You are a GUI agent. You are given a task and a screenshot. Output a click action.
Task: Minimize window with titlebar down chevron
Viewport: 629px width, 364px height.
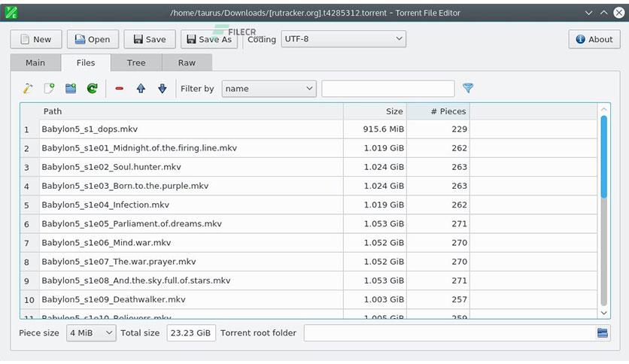[588, 13]
